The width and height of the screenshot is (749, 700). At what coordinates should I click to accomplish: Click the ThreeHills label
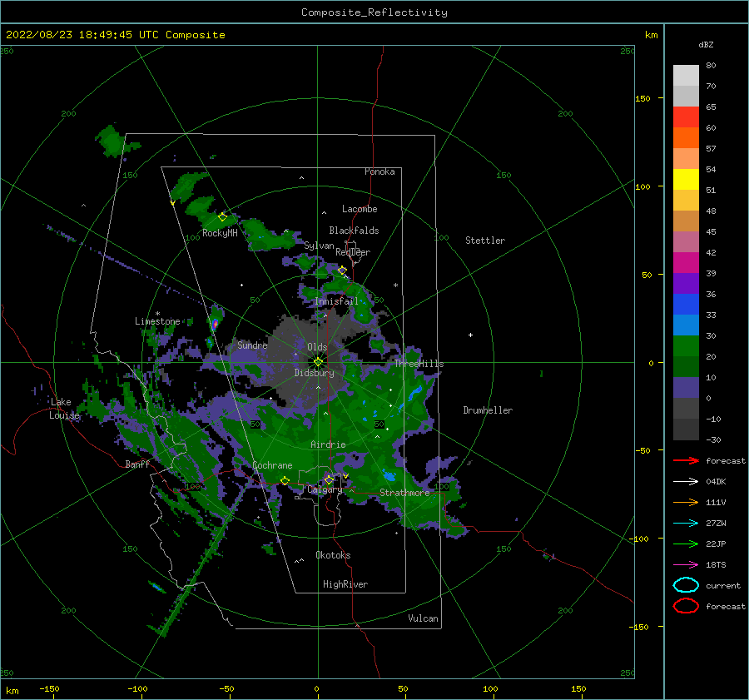click(x=419, y=364)
